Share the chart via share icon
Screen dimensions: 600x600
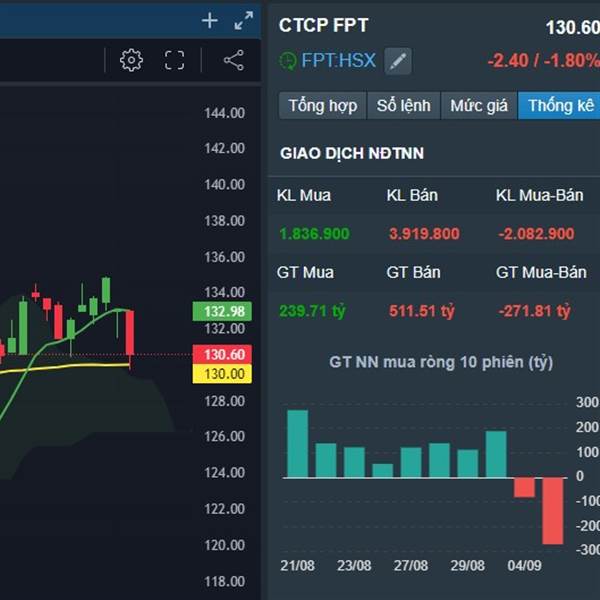(x=234, y=60)
